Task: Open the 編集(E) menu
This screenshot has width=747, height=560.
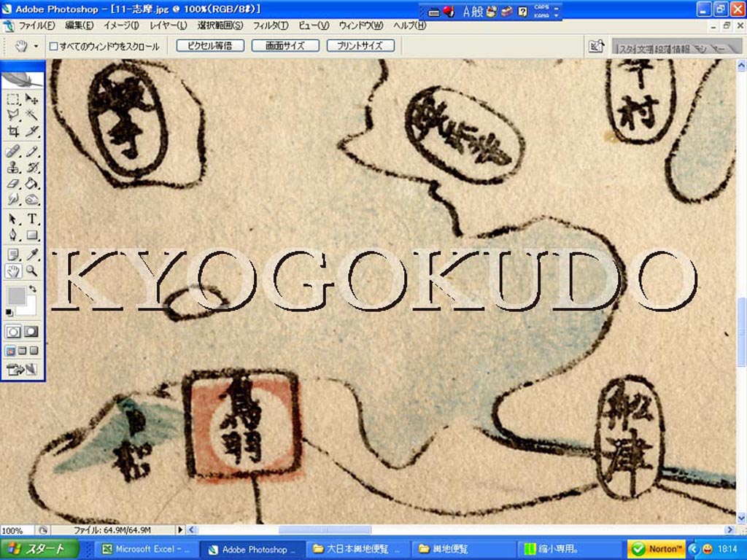Action: (80, 26)
